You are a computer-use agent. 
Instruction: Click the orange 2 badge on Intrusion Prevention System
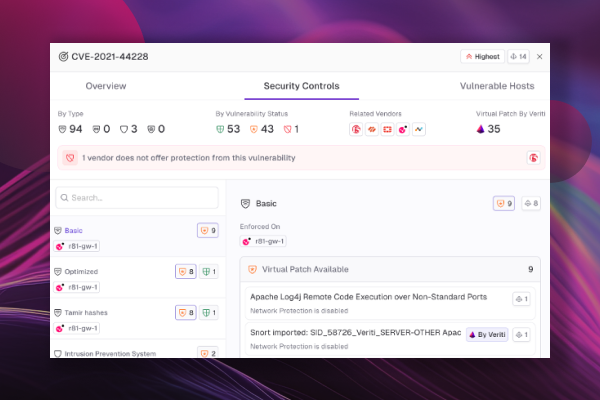208,353
